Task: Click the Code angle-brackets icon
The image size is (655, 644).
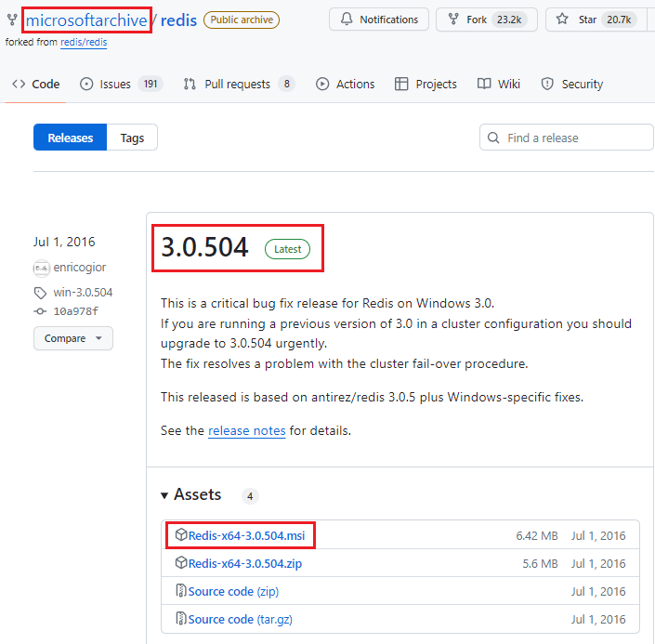Action: point(19,84)
